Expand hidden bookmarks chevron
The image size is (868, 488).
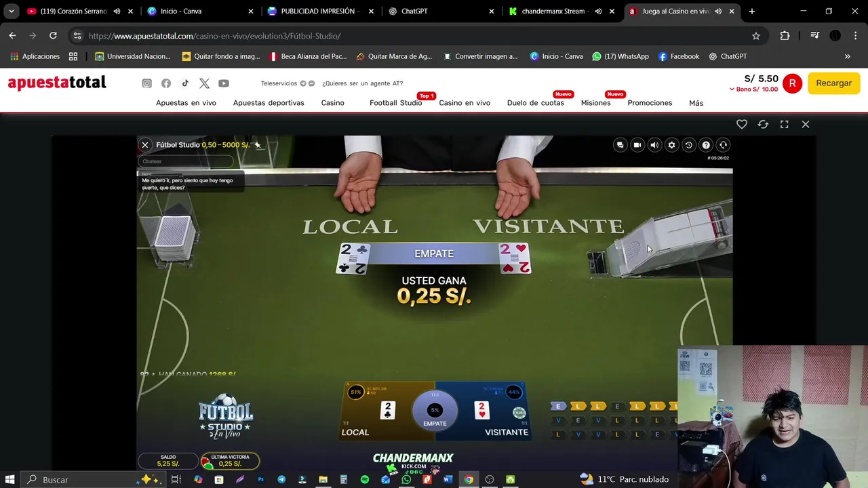[847, 56]
